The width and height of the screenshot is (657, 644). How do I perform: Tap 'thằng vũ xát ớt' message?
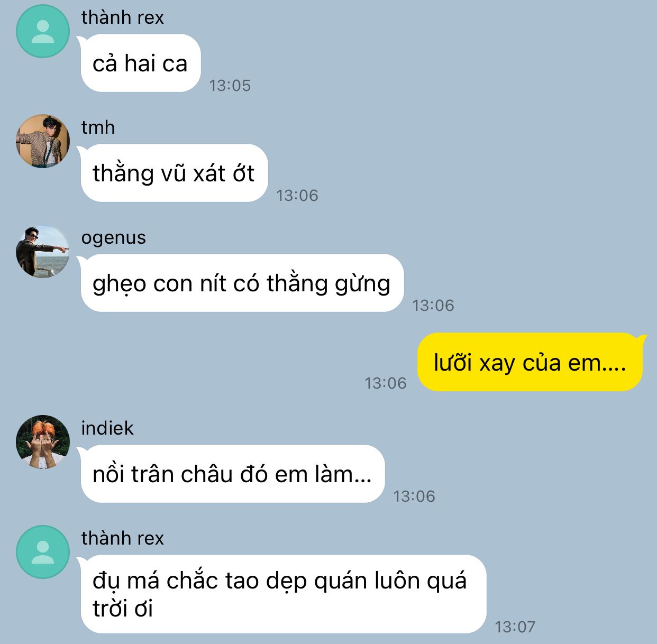pos(174,173)
